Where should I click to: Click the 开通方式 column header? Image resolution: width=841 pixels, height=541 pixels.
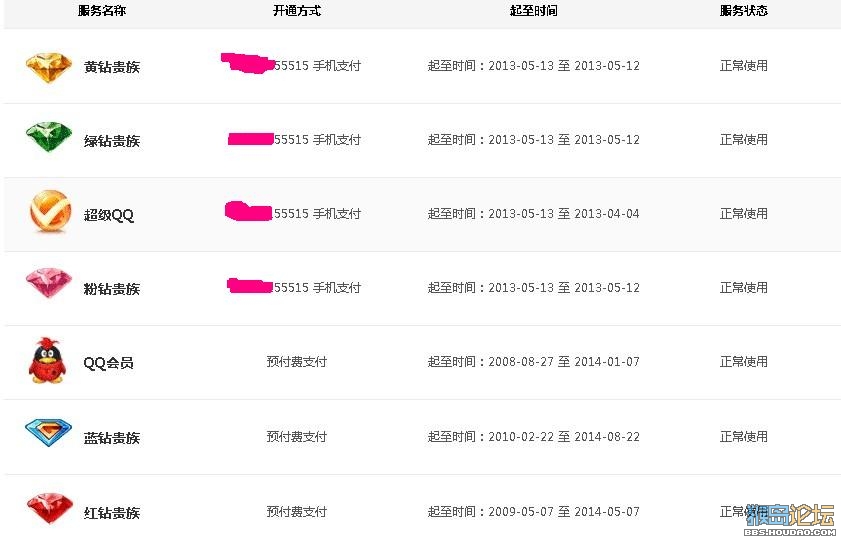(297, 11)
